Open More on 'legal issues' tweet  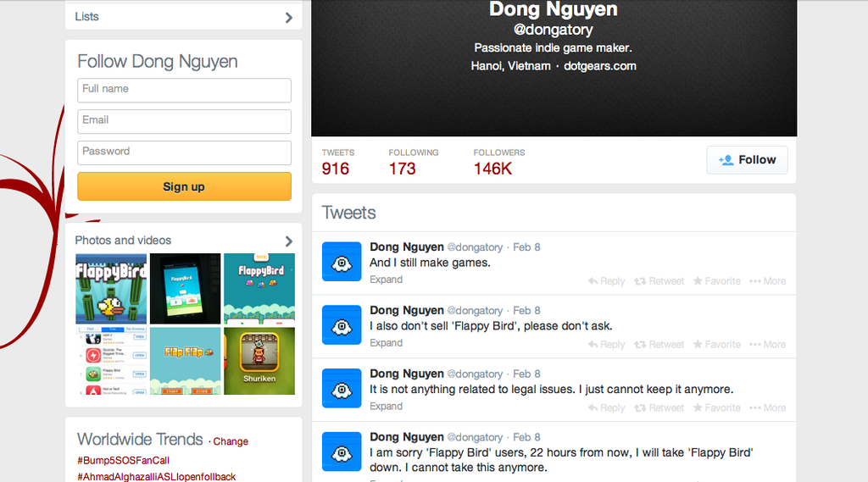(767, 407)
